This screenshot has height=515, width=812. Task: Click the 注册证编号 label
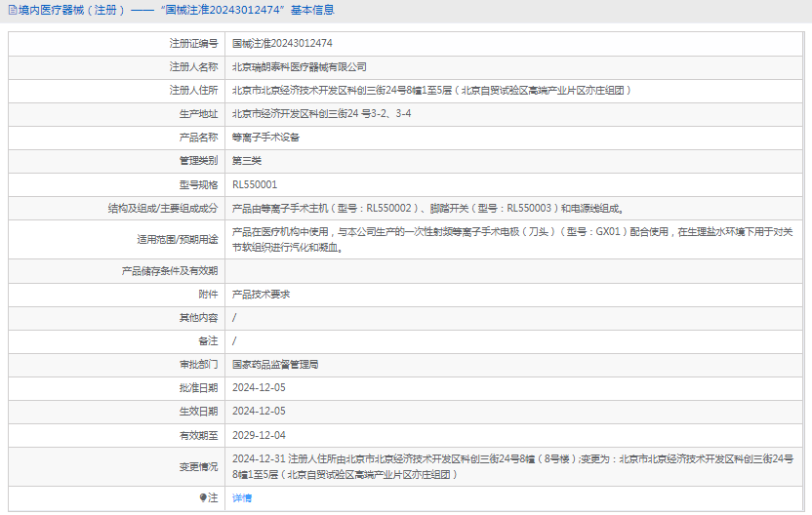point(193,44)
